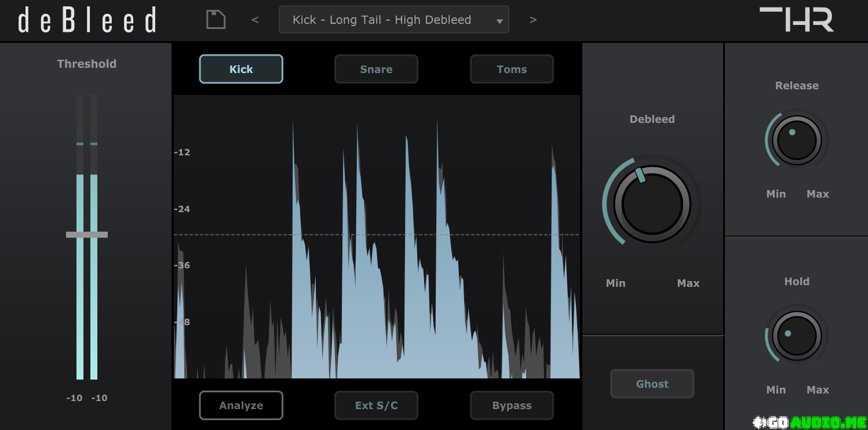Click the Debleed label
The image size is (868, 430).
[652, 119]
